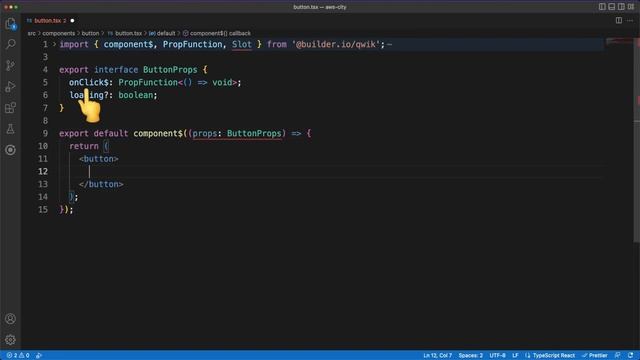Click the component$() callback breadcrumb

(x=217, y=33)
